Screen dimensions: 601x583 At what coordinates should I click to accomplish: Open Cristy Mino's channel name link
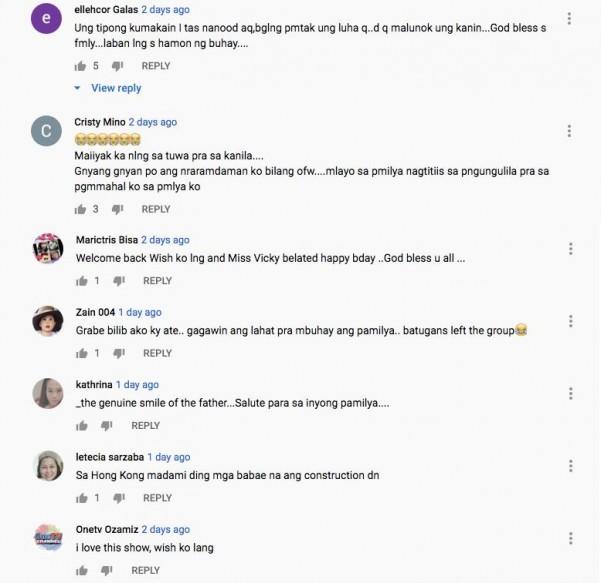coord(99,122)
